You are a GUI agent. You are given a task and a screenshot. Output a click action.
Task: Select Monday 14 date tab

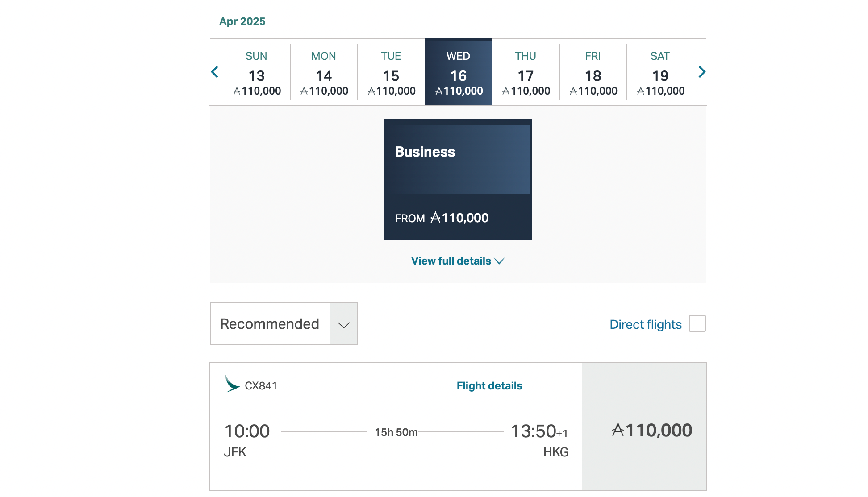click(x=324, y=73)
